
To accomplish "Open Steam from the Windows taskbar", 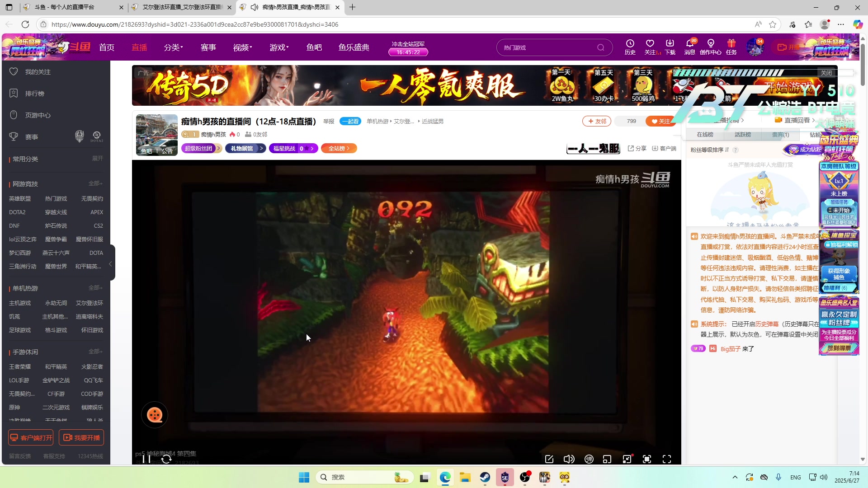I will click(x=485, y=477).
